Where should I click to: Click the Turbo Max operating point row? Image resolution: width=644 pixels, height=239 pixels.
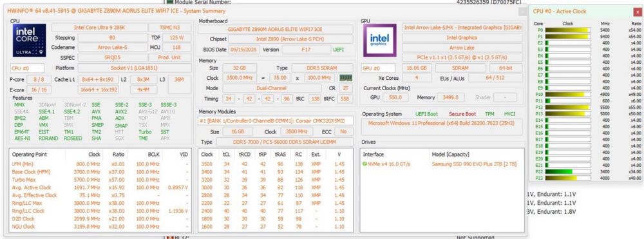click(100, 180)
